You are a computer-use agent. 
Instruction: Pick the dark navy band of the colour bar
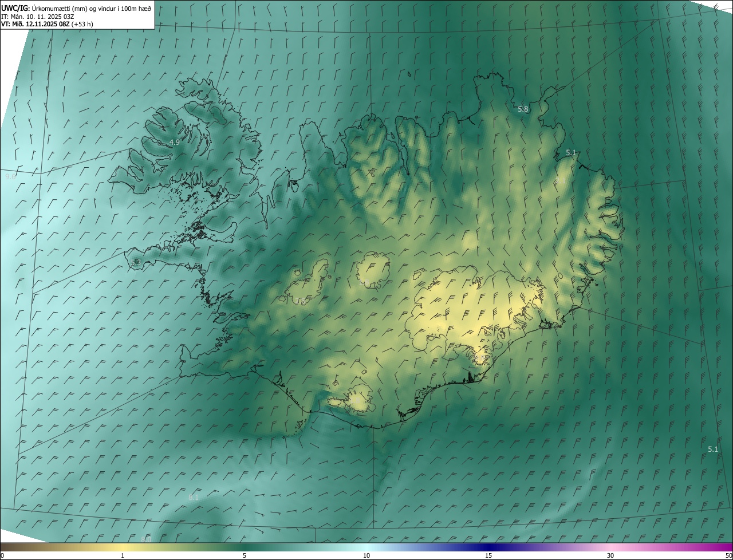488,547
